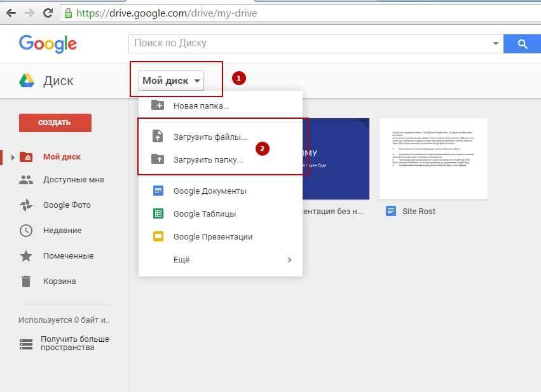Expand 'Мой диск' tree arrow in sidebar
The image size is (541, 392).
[x=13, y=157]
